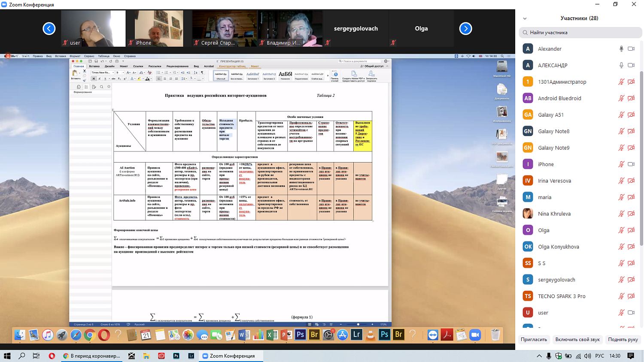The image size is (644, 362).
Task: Open the font color dropdown arrow
Action: tap(151, 79)
